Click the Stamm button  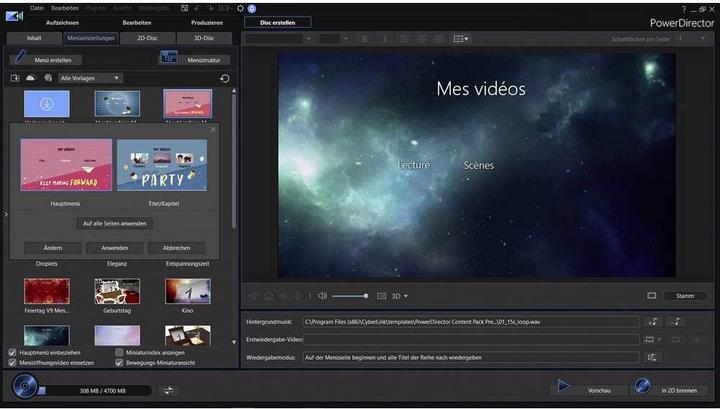pos(685,296)
